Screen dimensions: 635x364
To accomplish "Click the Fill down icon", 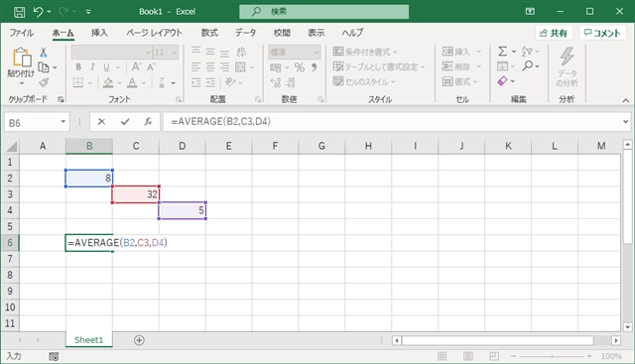I will (502, 66).
